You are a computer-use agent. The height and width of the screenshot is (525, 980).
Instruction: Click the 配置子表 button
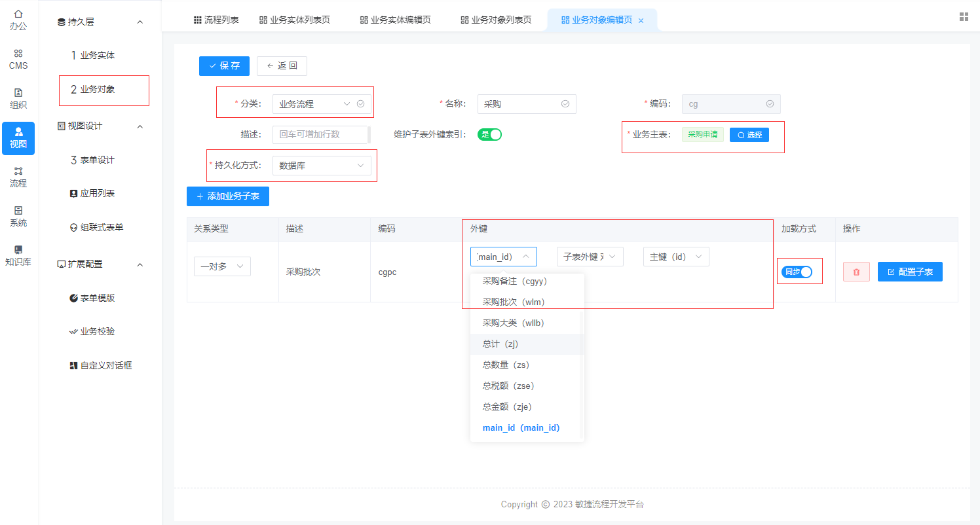point(910,272)
